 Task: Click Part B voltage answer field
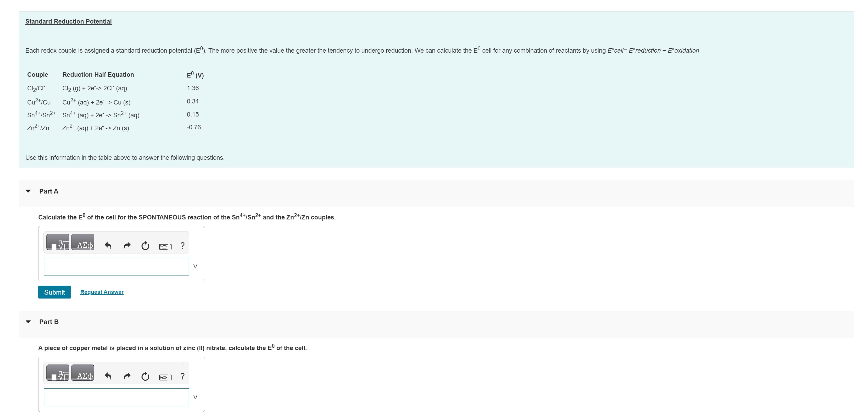click(116, 397)
